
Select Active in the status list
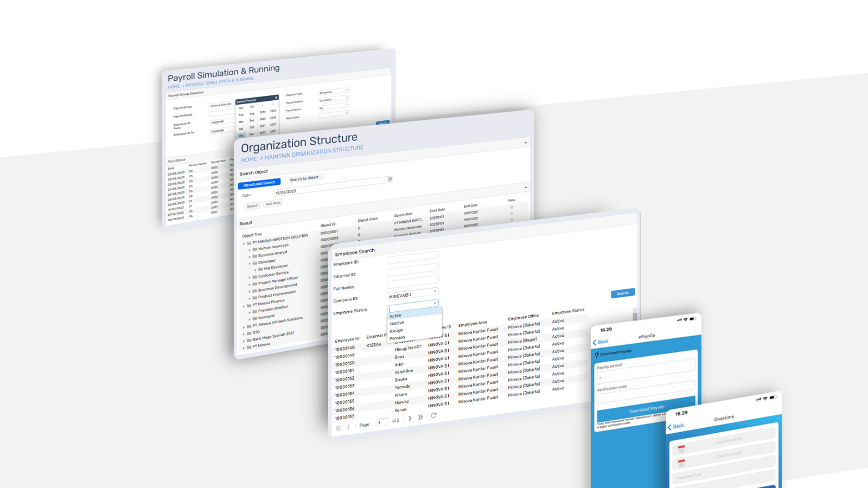(x=414, y=314)
